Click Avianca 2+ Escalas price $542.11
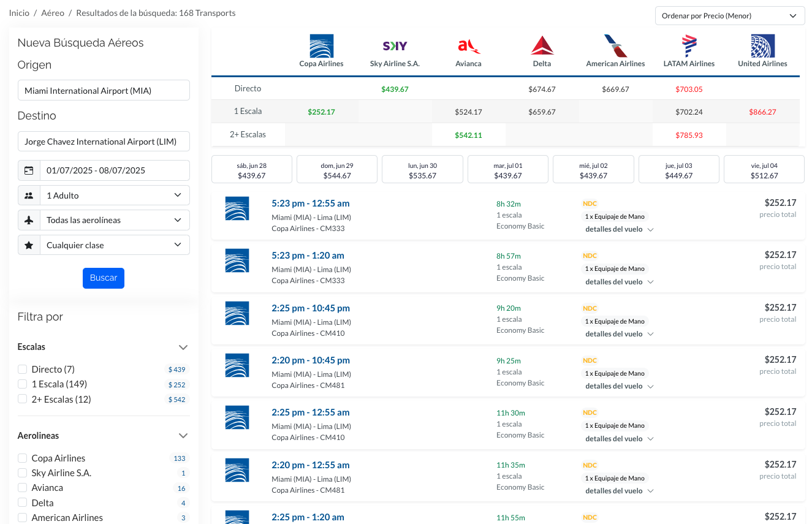The width and height of the screenshot is (812, 524). pyautogui.click(x=468, y=135)
